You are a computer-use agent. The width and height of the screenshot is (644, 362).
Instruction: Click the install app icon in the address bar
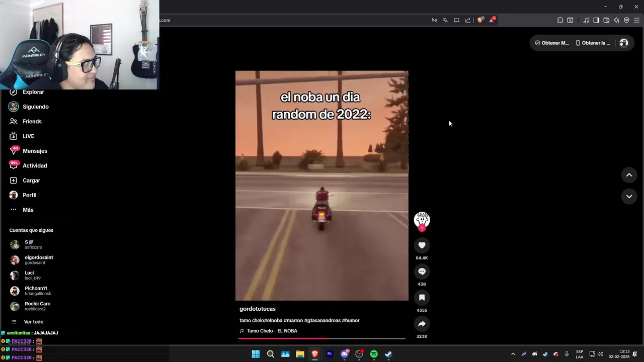[456, 20]
